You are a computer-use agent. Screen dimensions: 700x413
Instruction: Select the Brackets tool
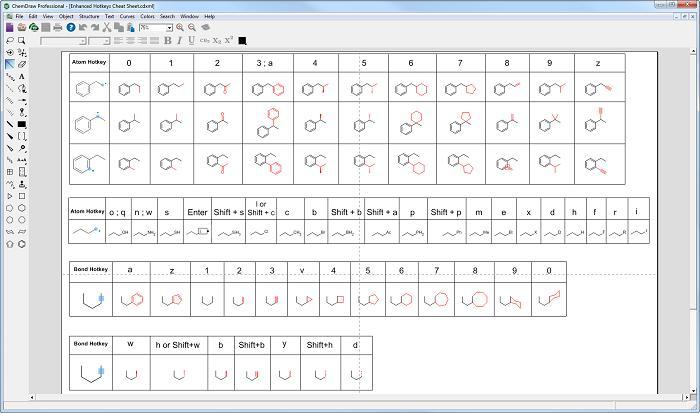tap(21, 136)
